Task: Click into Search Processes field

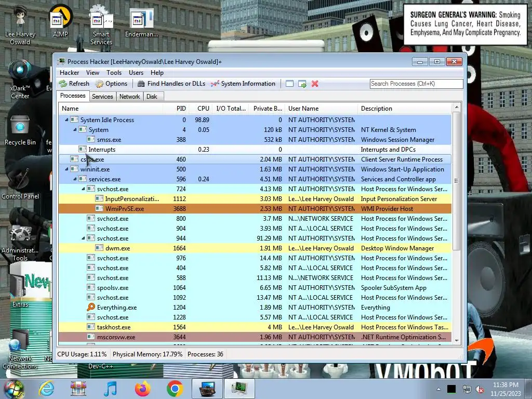Action: [x=416, y=84]
